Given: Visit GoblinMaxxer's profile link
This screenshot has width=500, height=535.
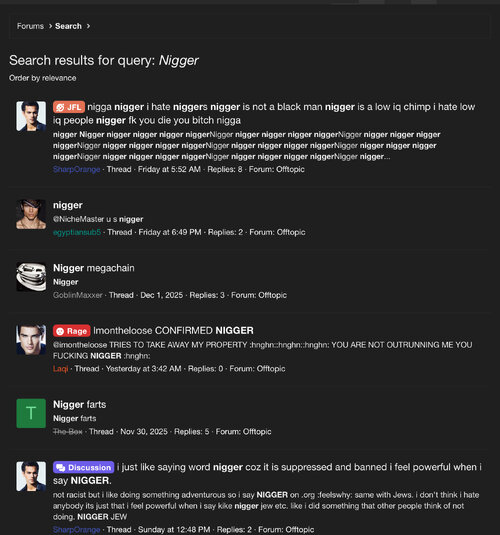Looking at the screenshot, I should click(78, 295).
